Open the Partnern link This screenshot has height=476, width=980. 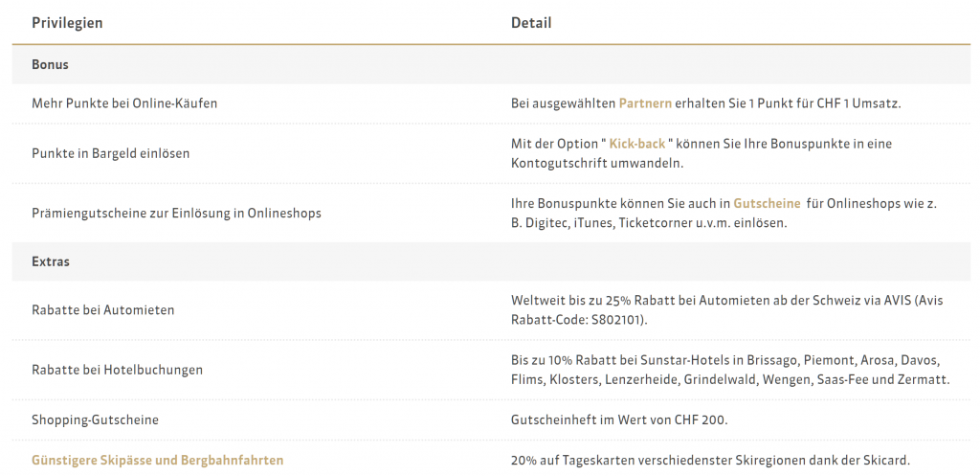click(x=646, y=103)
